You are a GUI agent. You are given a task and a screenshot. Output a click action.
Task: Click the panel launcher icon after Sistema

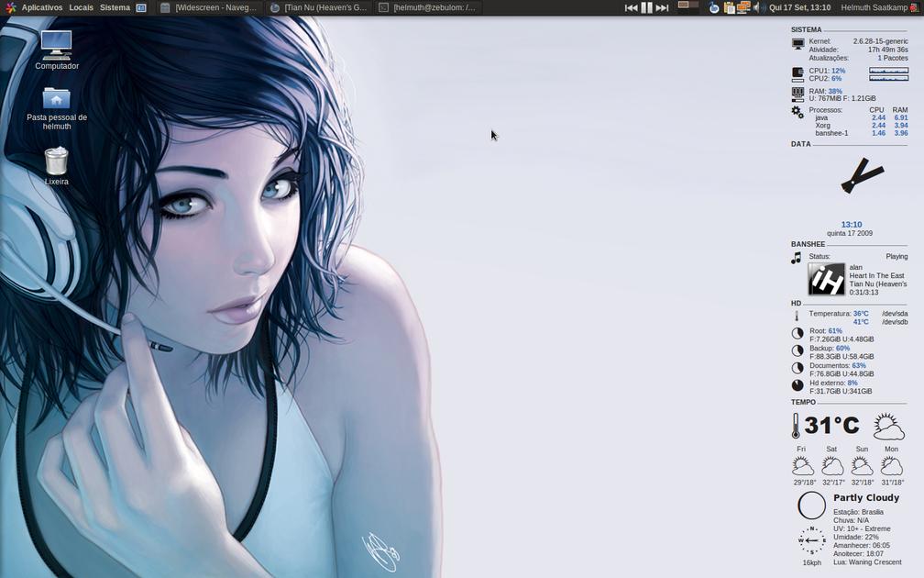point(141,7)
